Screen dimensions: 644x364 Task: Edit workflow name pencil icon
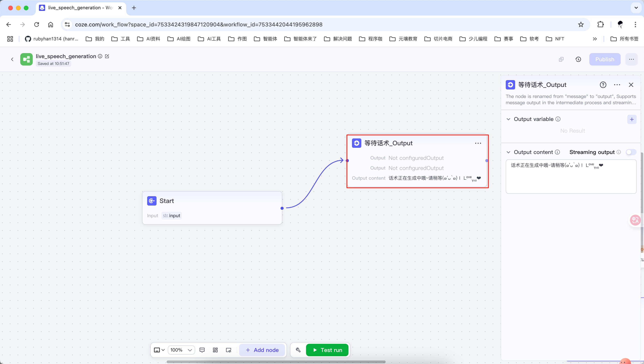(x=107, y=56)
